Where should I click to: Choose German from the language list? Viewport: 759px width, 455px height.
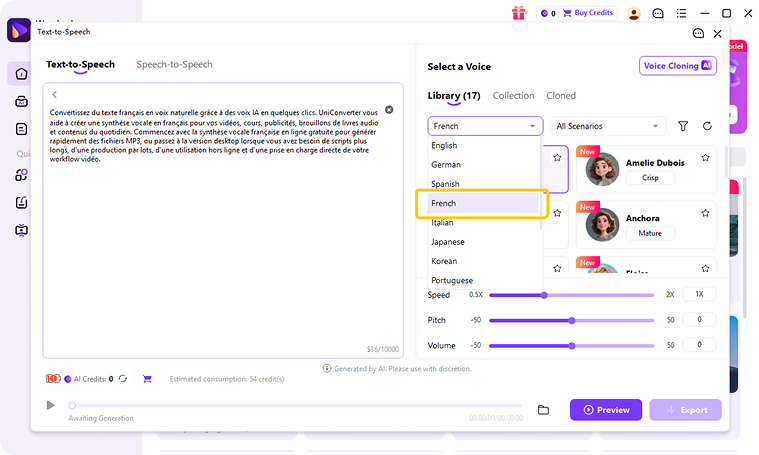click(483, 165)
